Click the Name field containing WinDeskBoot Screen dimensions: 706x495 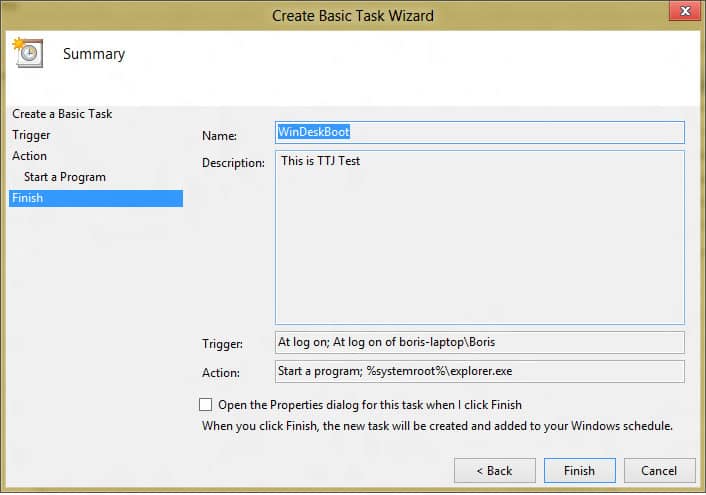click(479, 132)
